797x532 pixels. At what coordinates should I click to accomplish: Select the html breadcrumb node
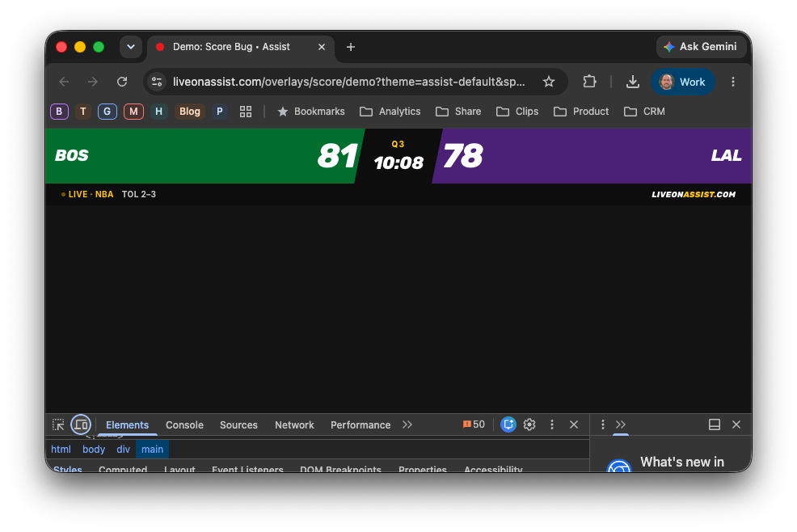61,450
